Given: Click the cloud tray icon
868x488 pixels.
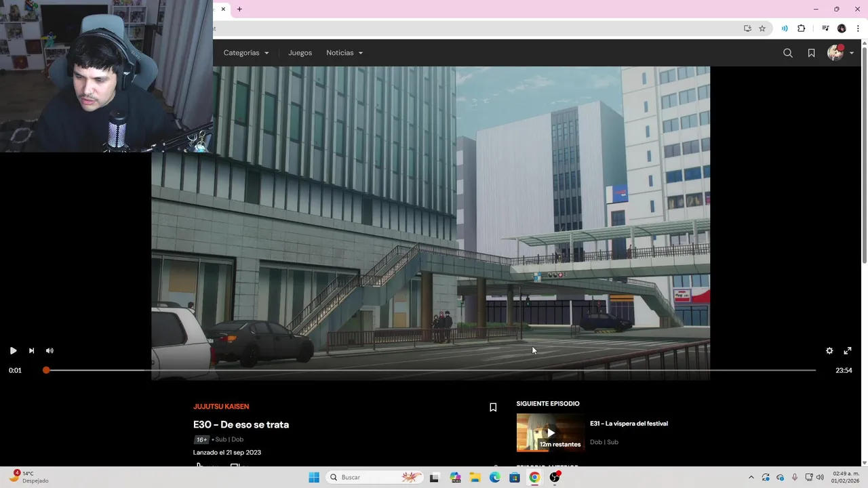Looking at the screenshot, I should click(x=780, y=477).
